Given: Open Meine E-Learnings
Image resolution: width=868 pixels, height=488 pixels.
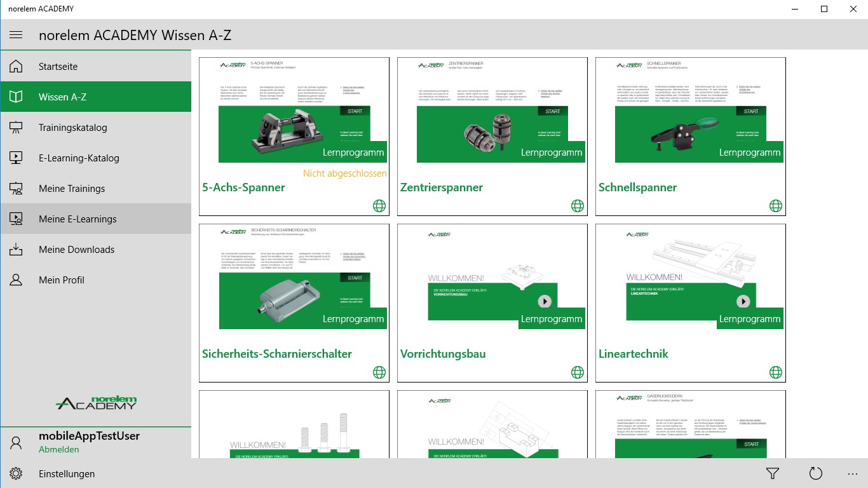Looking at the screenshot, I should point(95,219).
